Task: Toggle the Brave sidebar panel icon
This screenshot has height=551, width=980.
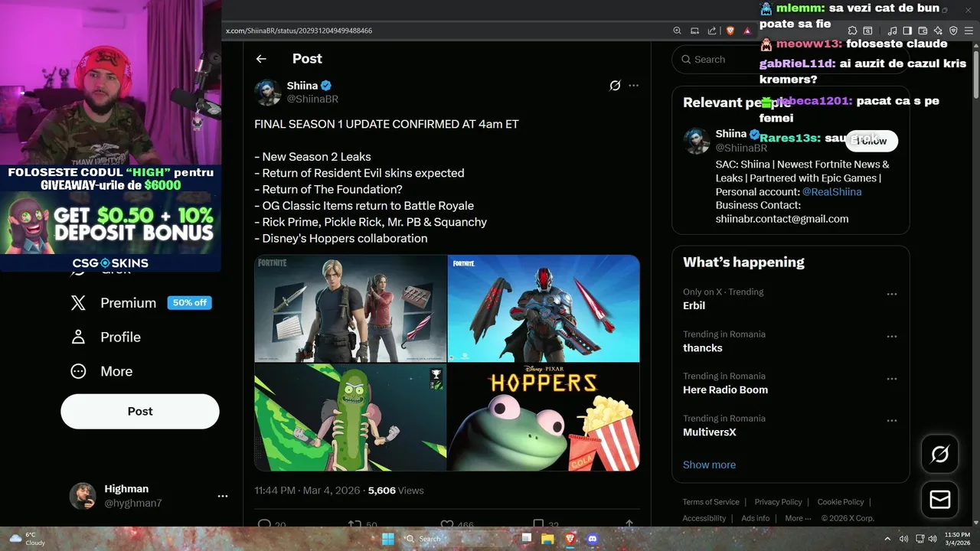Action: pyautogui.click(x=907, y=31)
